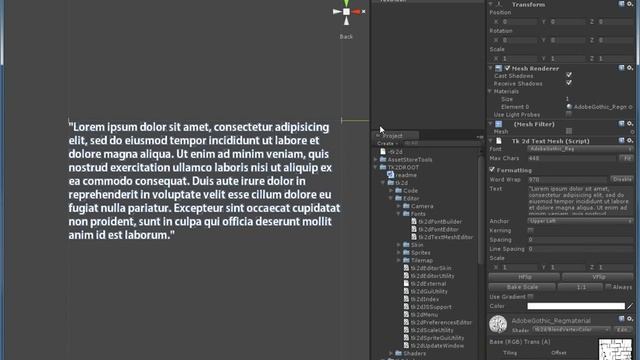Image resolution: width=640 pixels, height=360 pixels.
Task: Select the tk2dTextMeshEditor file
Action: coord(445,237)
